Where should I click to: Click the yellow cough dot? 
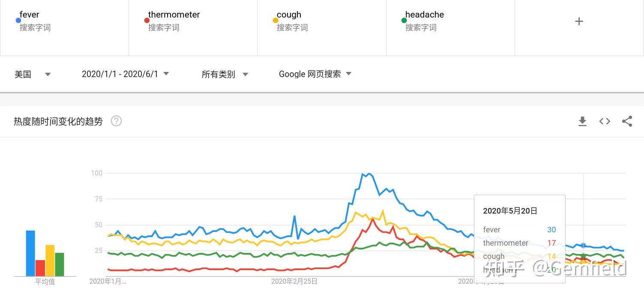pos(276,20)
